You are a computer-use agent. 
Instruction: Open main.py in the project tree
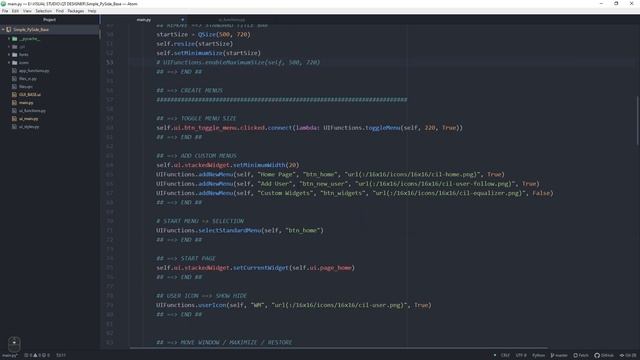[x=26, y=103]
